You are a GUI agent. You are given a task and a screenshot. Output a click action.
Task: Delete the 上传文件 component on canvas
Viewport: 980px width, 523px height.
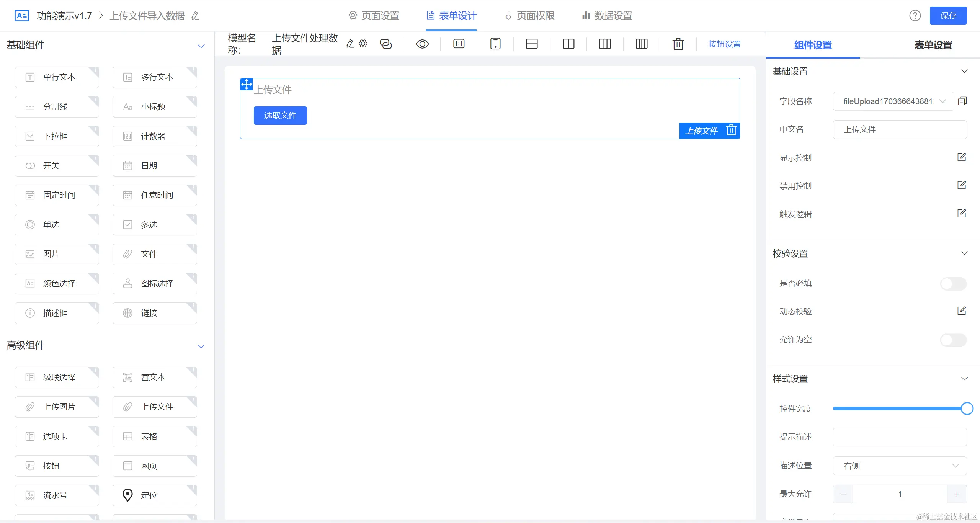point(731,130)
